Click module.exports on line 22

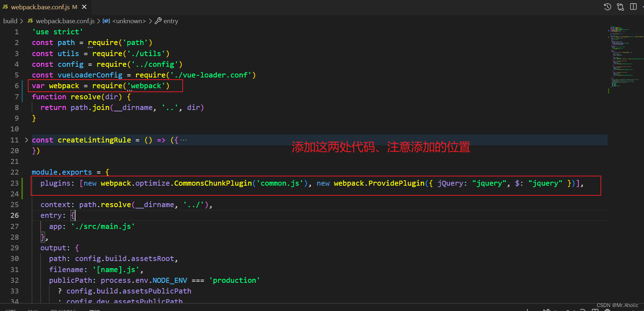point(62,172)
